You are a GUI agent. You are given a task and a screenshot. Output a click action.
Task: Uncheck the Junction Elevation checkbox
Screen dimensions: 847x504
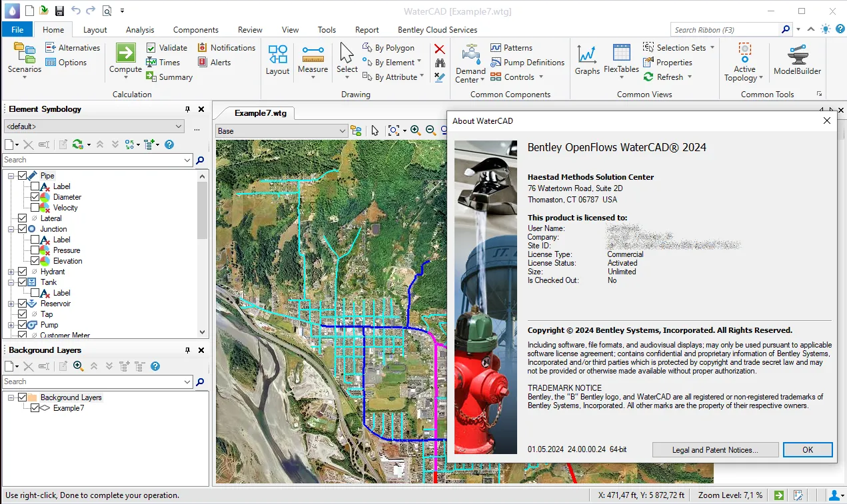click(35, 261)
